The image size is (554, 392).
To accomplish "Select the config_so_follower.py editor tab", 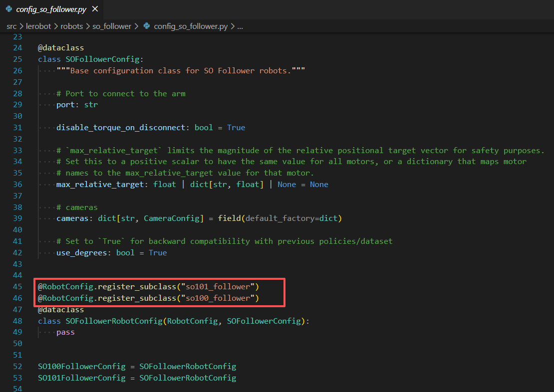I will 51,9.
